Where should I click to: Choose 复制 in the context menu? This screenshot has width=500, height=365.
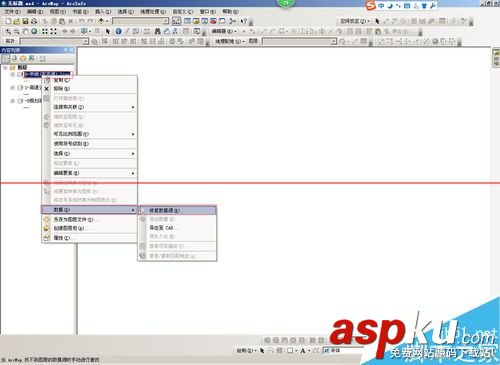click(89, 80)
